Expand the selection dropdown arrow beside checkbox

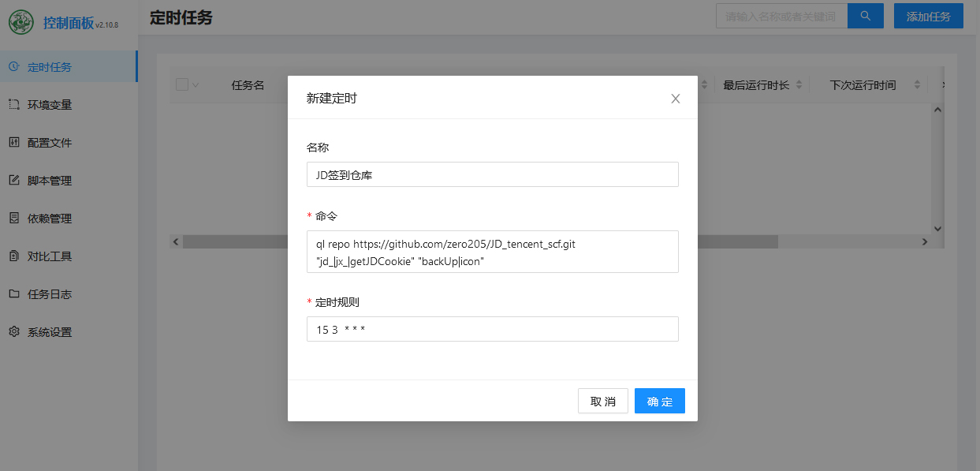[195, 85]
